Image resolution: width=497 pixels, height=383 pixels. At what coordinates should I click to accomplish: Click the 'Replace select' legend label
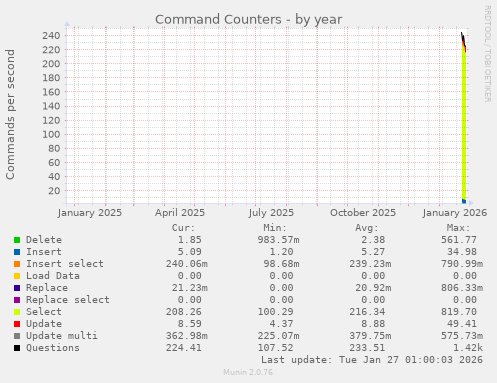[x=68, y=300]
